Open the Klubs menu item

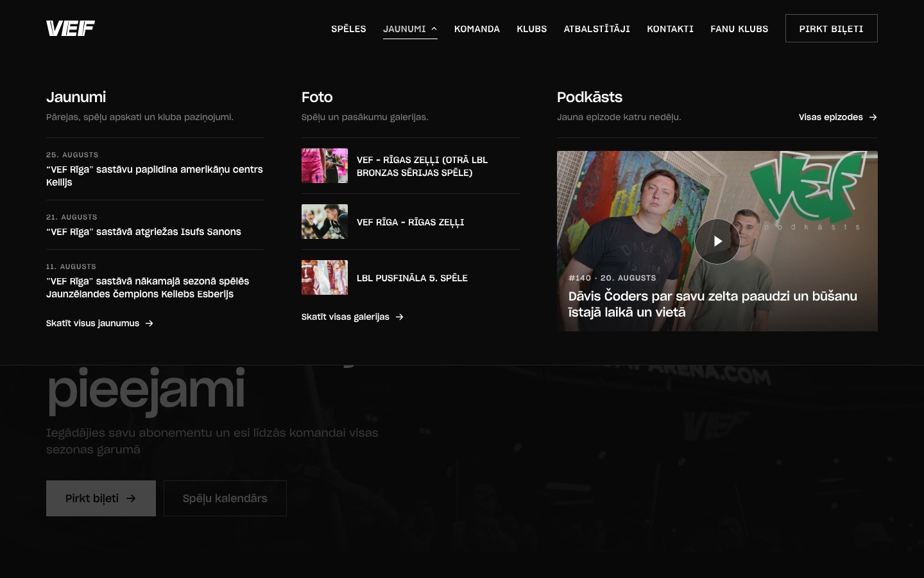tap(532, 29)
